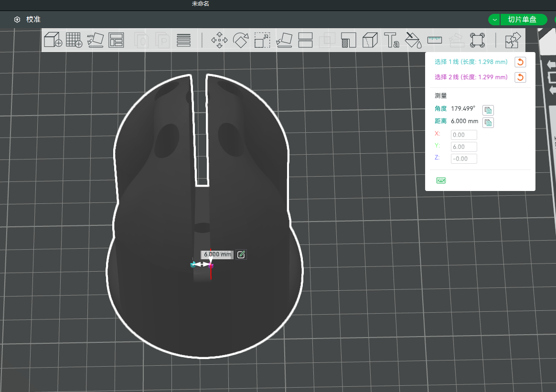Screen dimensions: 556x392
Task: Select the Move tool
Action: point(220,40)
